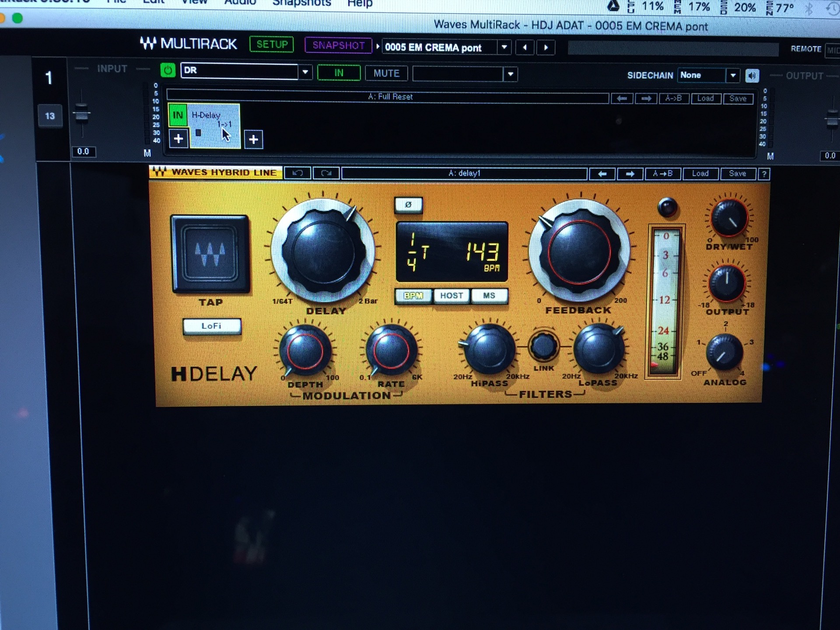Toggle the rack green power button
The height and width of the screenshot is (630, 840).
click(168, 70)
